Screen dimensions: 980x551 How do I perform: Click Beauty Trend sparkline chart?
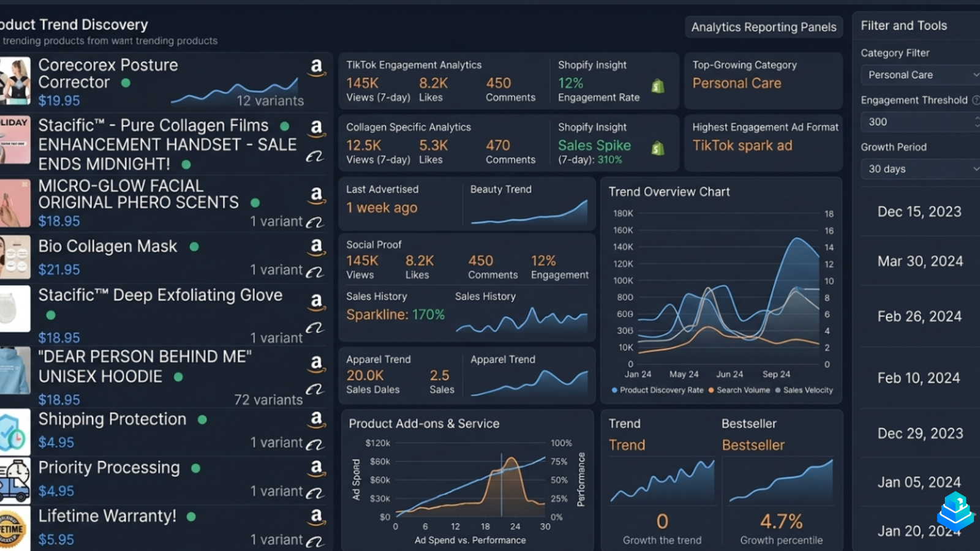pos(529,212)
